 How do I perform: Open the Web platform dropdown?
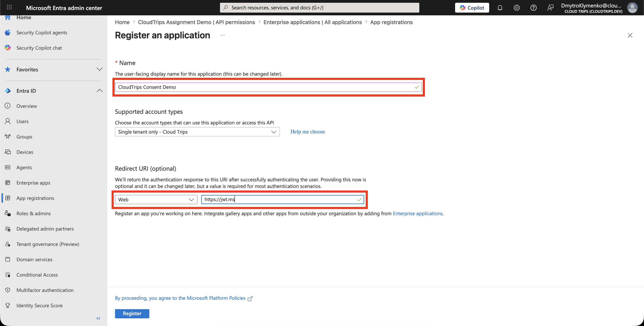[x=156, y=199]
